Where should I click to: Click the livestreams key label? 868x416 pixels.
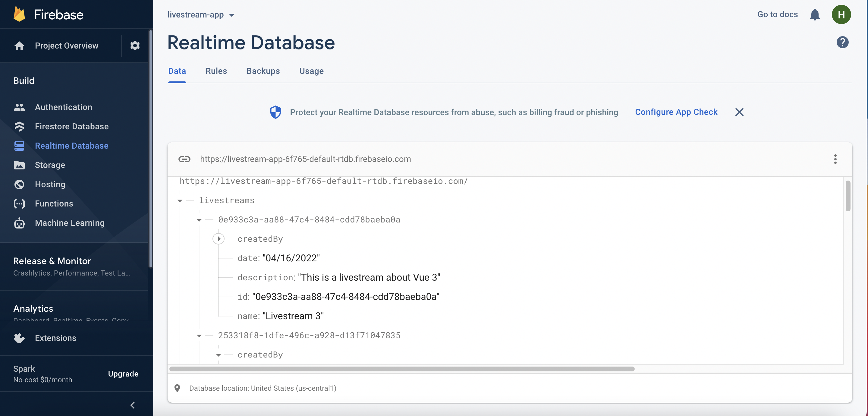(227, 200)
